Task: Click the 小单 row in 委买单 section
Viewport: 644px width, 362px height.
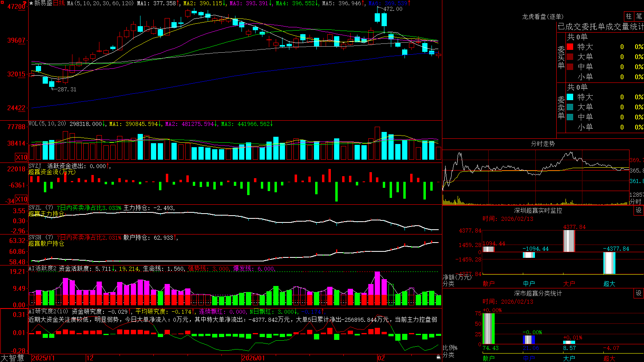Action: point(605,77)
